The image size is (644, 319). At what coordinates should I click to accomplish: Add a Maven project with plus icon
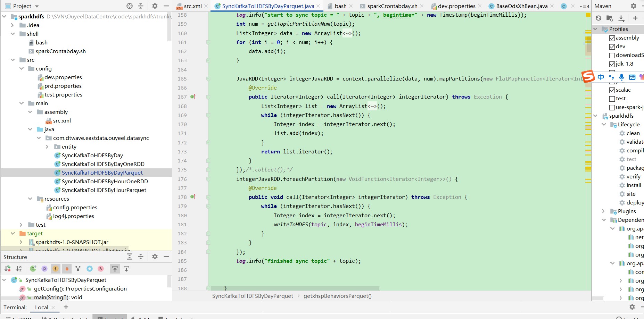click(x=635, y=18)
